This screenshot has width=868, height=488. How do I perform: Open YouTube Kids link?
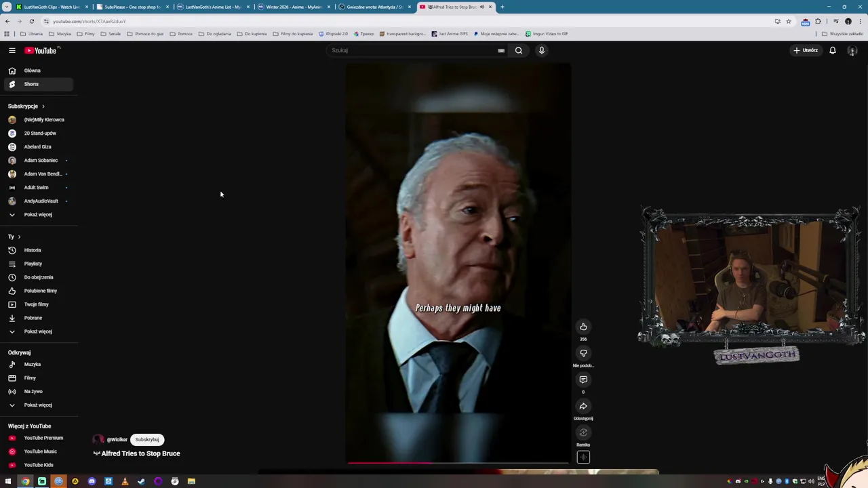38,465
